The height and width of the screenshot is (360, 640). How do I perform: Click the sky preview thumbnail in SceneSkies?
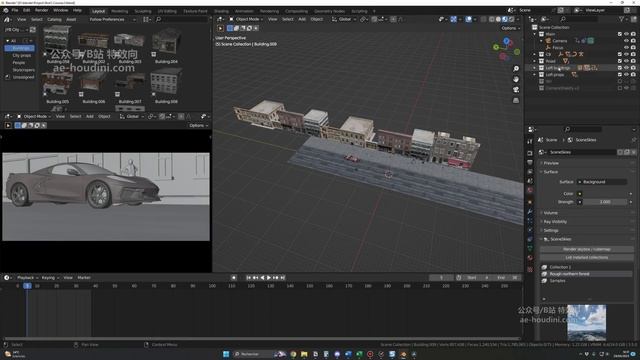click(x=587, y=322)
